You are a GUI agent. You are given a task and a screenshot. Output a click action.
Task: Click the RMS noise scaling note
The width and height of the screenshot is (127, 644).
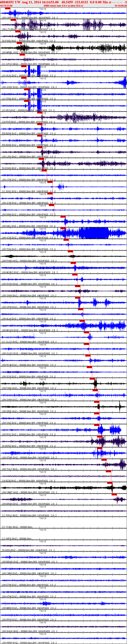(63, 6)
